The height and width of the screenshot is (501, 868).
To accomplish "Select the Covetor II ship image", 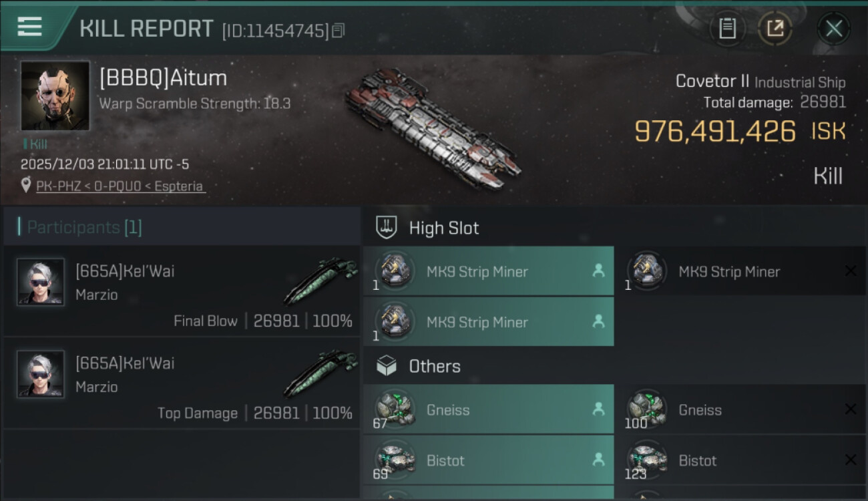I will point(433,127).
